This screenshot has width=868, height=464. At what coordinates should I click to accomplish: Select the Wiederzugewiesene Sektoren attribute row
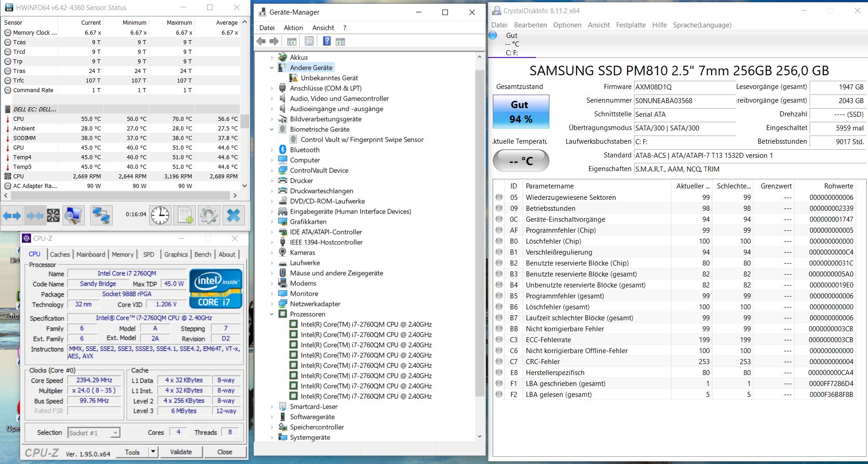click(x=675, y=198)
